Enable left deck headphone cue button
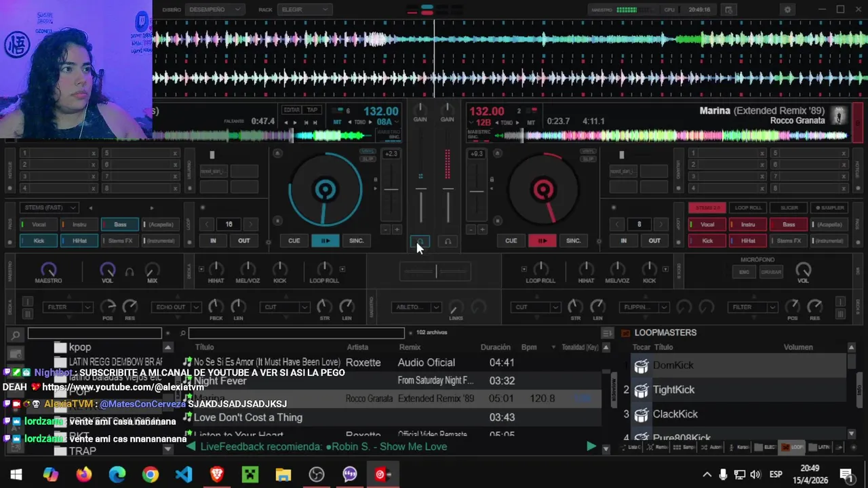868x488 pixels. point(420,241)
